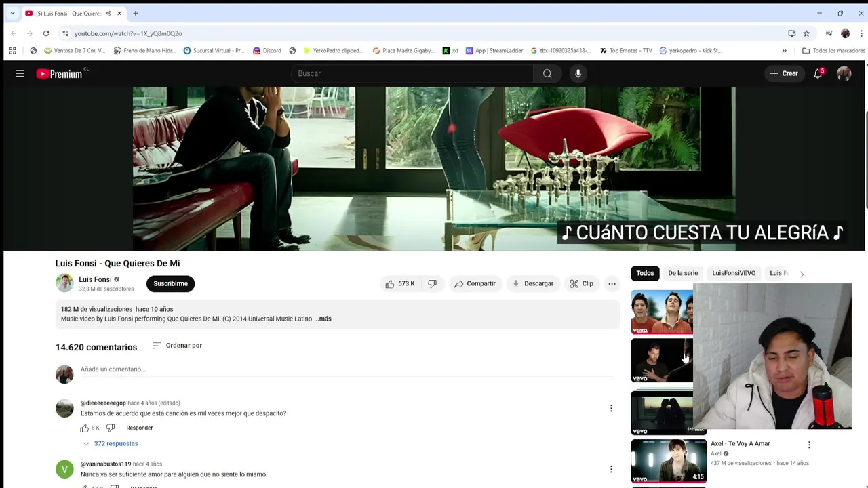Open options menu for @vaninabustos119 comment

[x=611, y=469]
